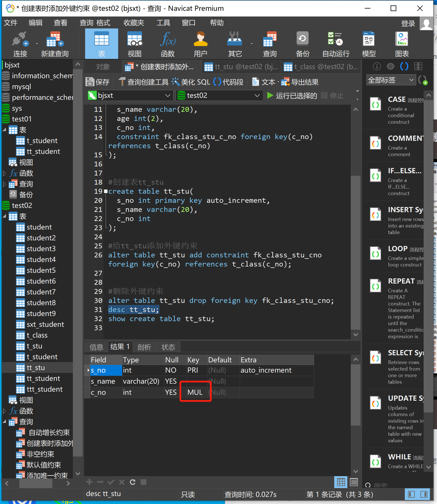Toggle left pane visibility in status bar
The width and height of the screenshot is (437, 504).
[411, 494]
